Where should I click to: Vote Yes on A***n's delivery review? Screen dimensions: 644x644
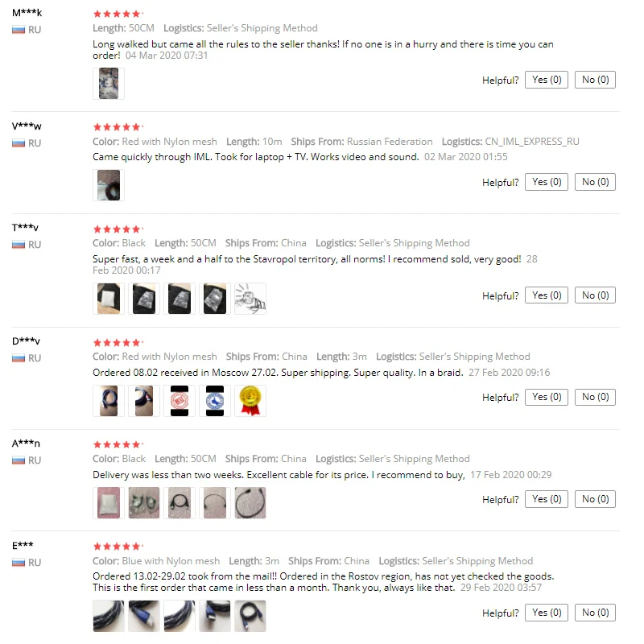547,499
